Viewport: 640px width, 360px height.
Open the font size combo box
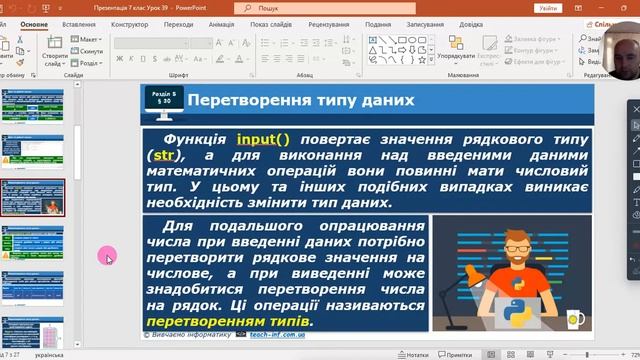[x=201, y=43]
